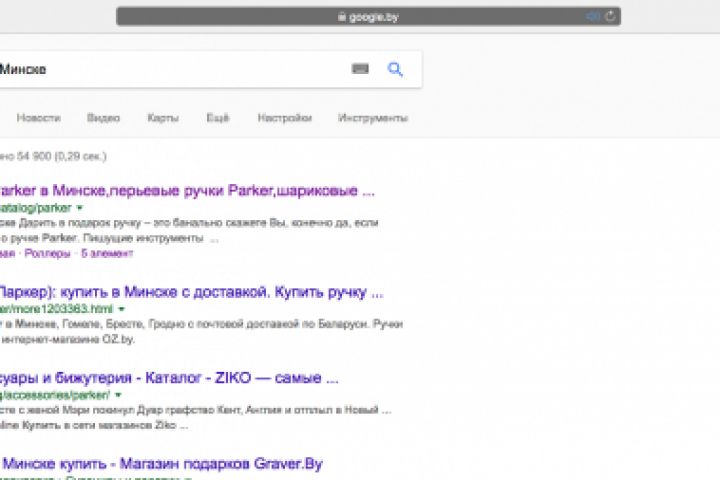Screen dimensions: 720x480
Task: Open the Ещё menu
Action: click(x=218, y=118)
